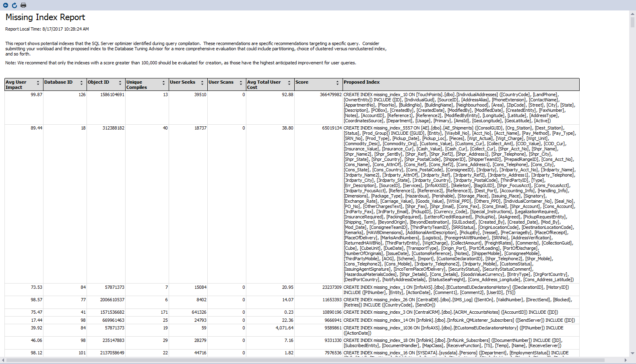Image resolution: width=636 pixels, height=364 pixels.
Task: Sort rows by User Seeks arrows
Action: (x=202, y=83)
